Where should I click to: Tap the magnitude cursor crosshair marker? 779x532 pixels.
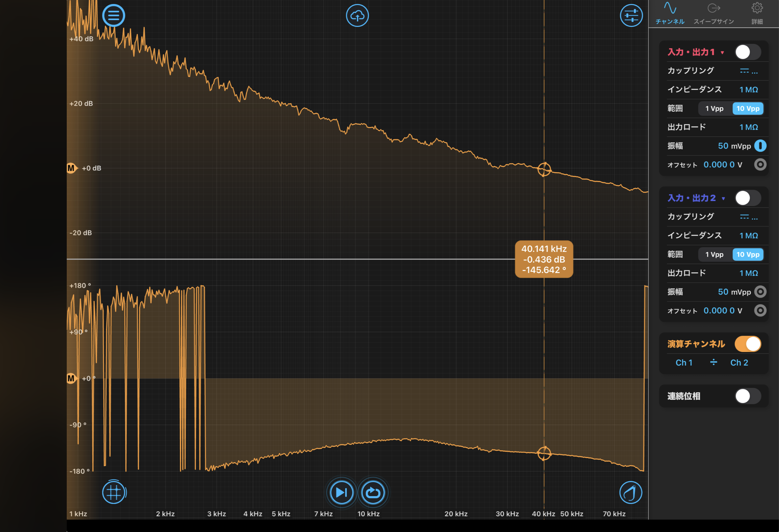tap(544, 169)
